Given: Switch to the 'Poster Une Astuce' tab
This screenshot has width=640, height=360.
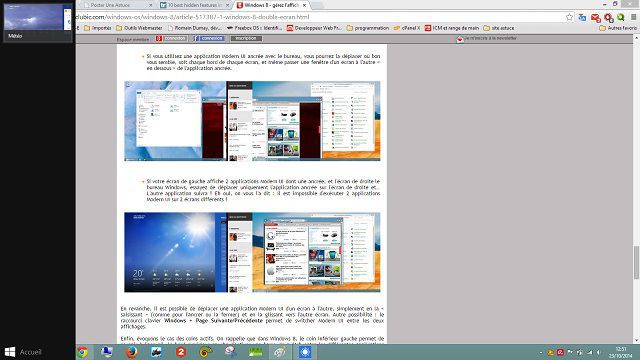Looking at the screenshot, I should pos(110,5).
